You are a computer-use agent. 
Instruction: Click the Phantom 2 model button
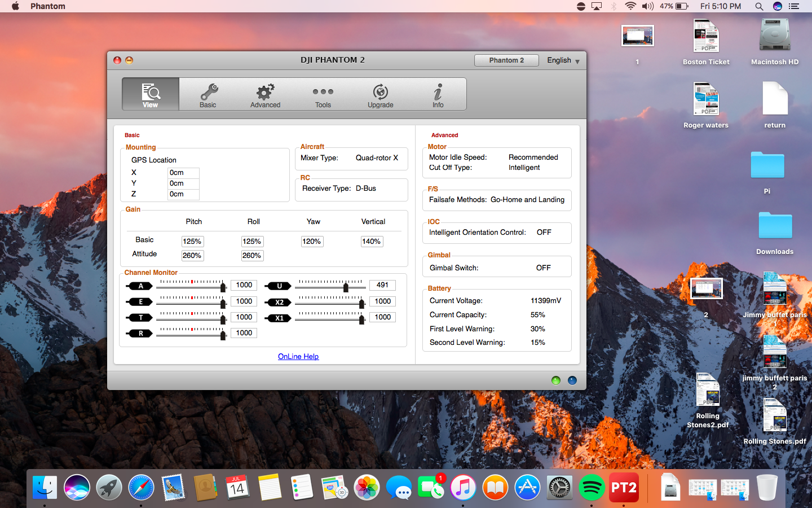pyautogui.click(x=506, y=60)
